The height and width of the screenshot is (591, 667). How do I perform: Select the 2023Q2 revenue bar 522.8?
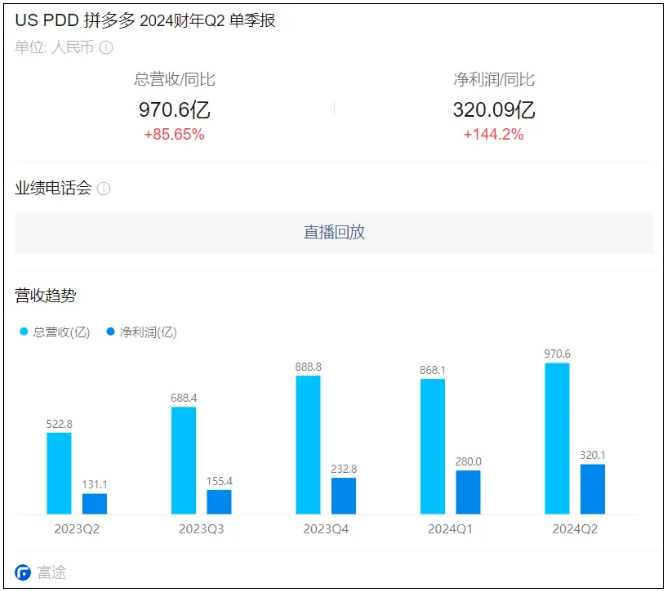[x=59, y=474]
